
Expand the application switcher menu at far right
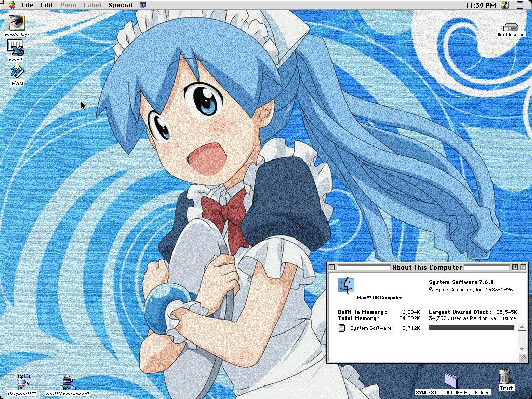[520, 5]
